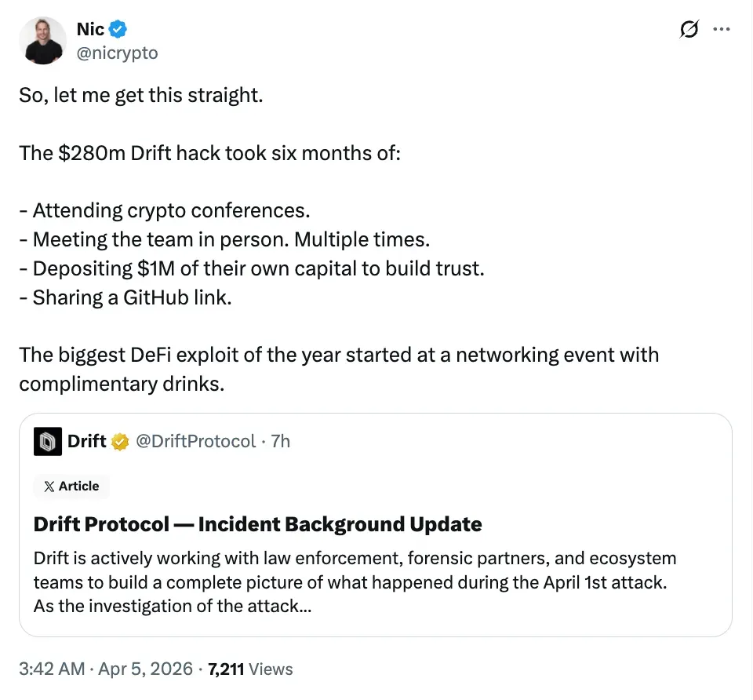Click Nic's profile avatar

[43, 41]
